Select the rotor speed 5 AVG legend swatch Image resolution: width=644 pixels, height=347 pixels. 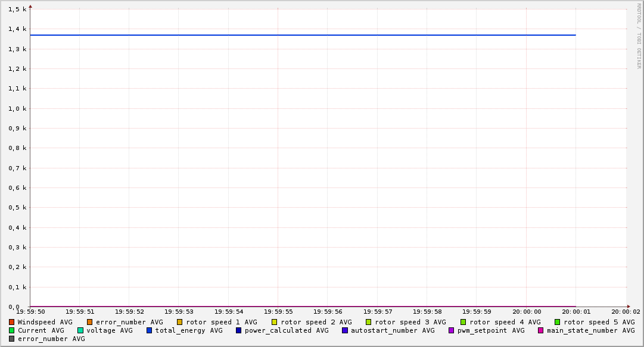(x=558, y=322)
